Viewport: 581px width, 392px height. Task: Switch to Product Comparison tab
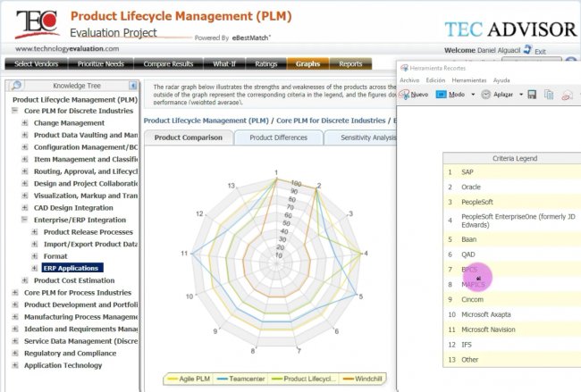(x=189, y=138)
